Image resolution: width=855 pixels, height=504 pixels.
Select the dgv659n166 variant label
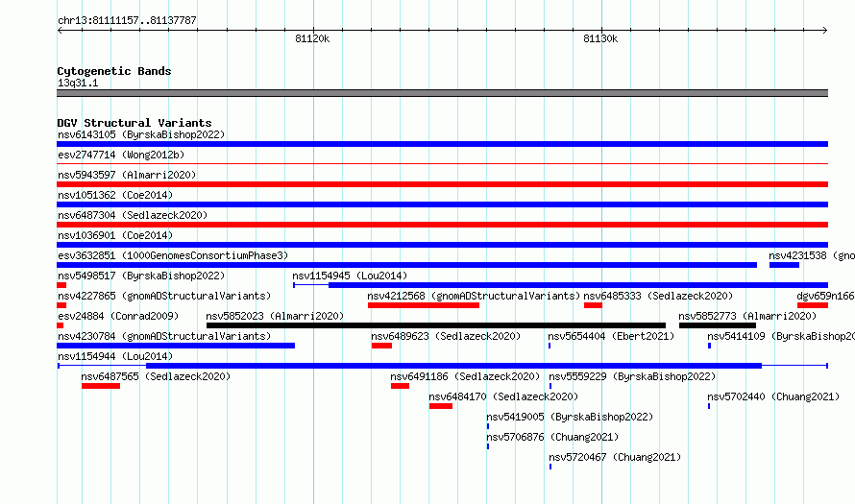click(x=825, y=296)
